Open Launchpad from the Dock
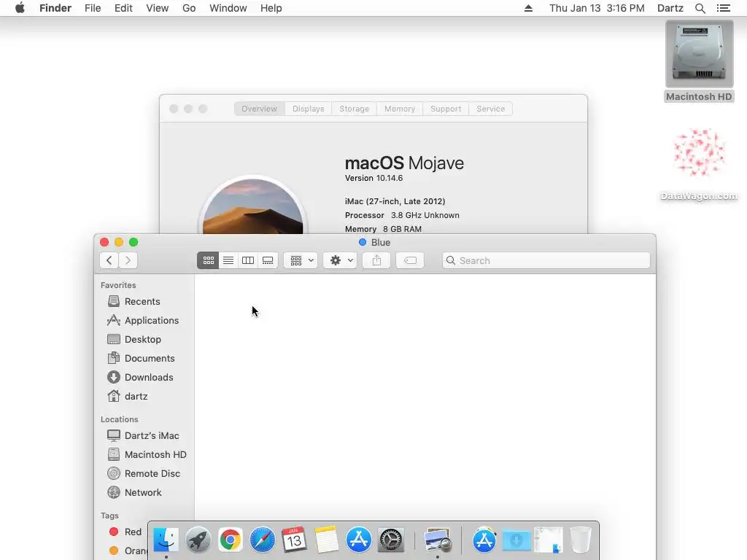Screen dimensions: 747x560 (x=198, y=540)
